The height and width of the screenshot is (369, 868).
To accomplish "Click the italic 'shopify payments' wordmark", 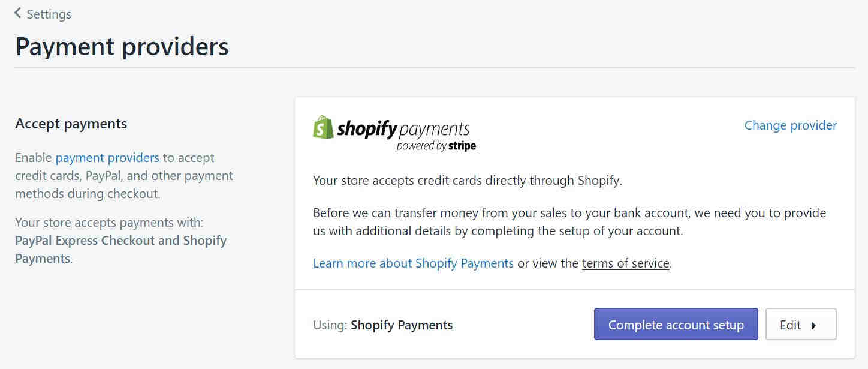I will coord(403,129).
